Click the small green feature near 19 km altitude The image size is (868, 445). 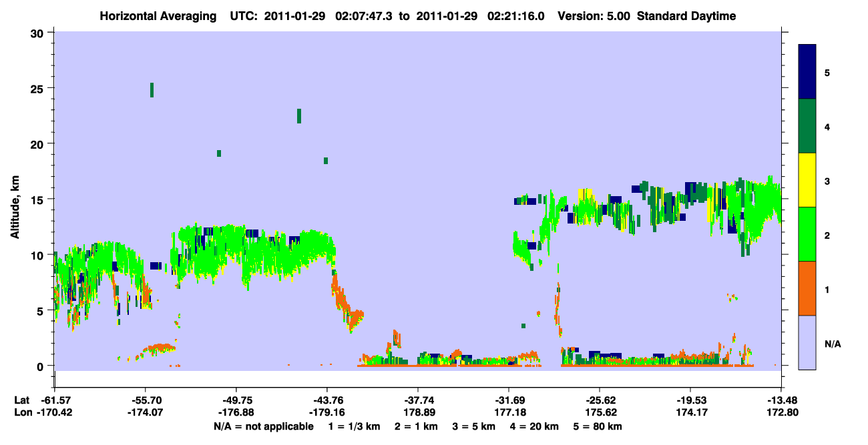coord(219,153)
